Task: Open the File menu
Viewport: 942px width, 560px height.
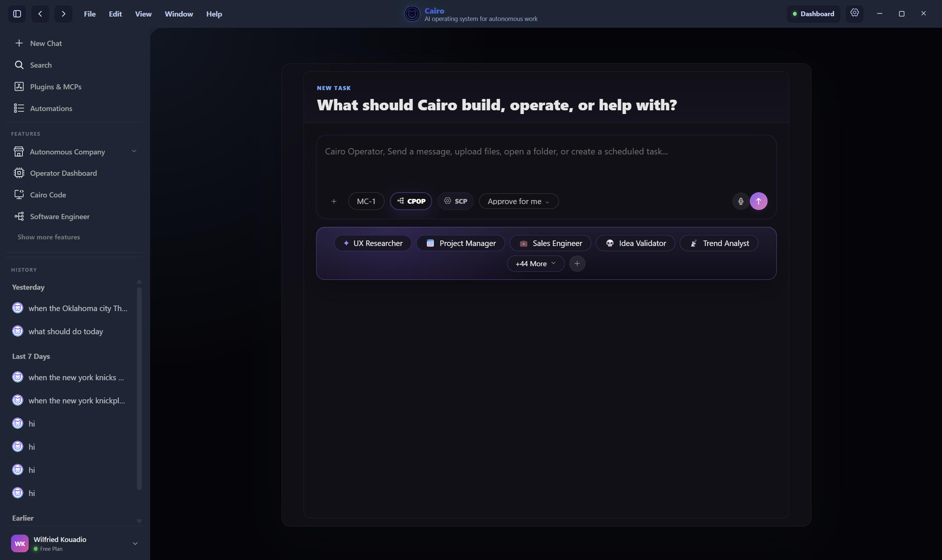Action: (x=90, y=14)
